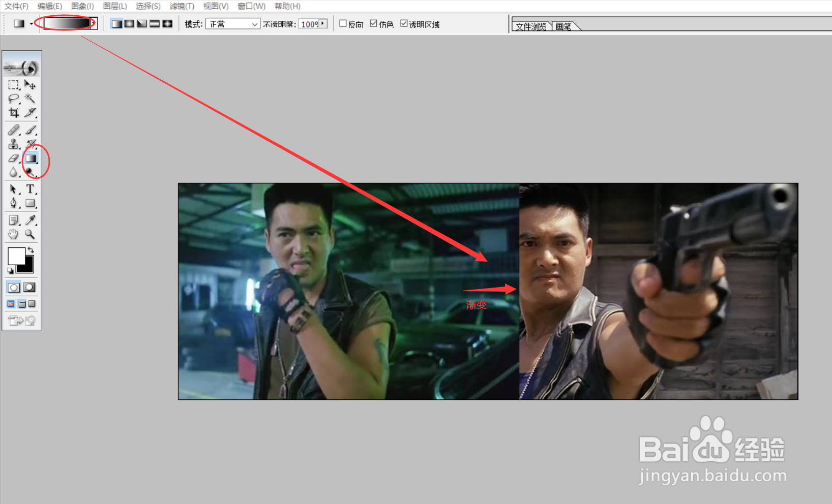Open the white foreground color swatch
Viewport: 832px width, 504px height.
tap(16, 256)
